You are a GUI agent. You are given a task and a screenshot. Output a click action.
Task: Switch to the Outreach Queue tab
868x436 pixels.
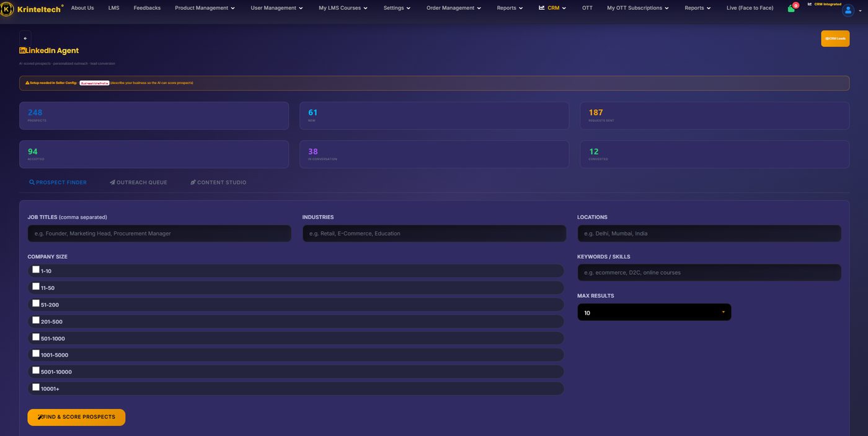click(x=138, y=183)
